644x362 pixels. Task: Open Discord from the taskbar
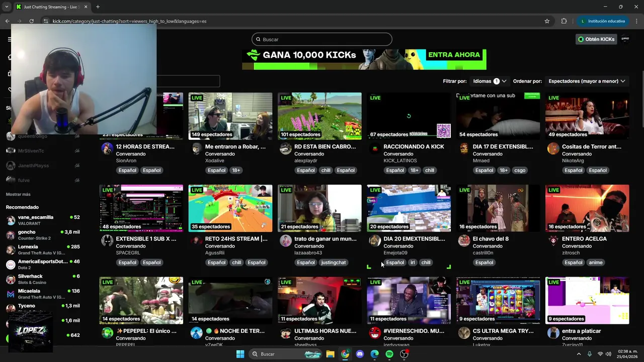coord(360,354)
